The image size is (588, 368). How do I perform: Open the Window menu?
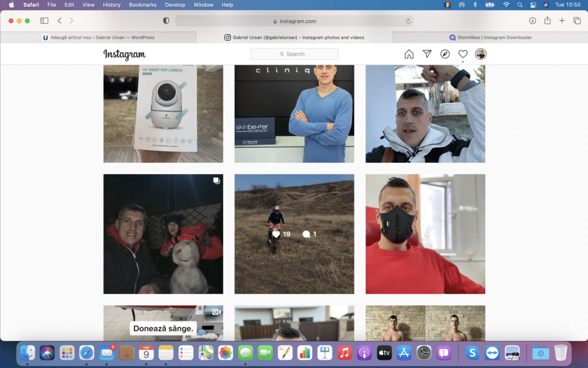click(x=203, y=5)
